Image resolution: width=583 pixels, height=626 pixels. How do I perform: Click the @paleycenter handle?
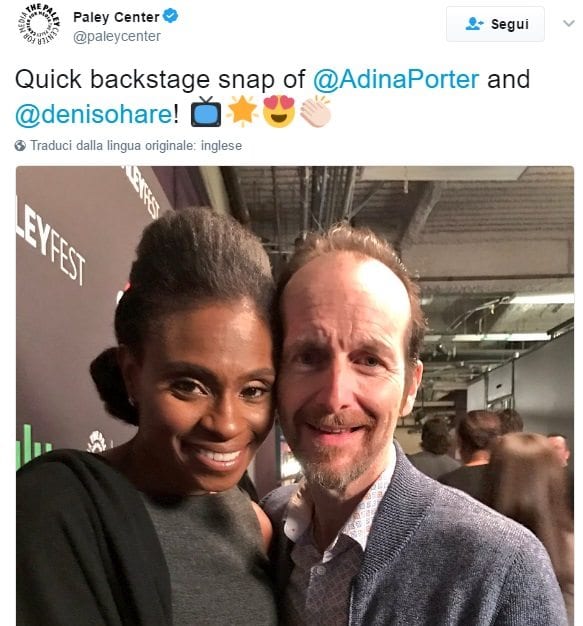117,36
